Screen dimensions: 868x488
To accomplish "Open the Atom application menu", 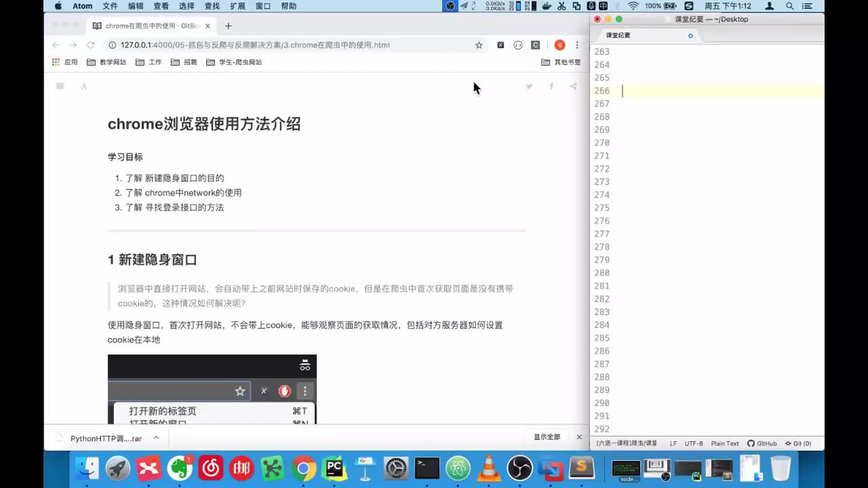I will [x=83, y=6].
